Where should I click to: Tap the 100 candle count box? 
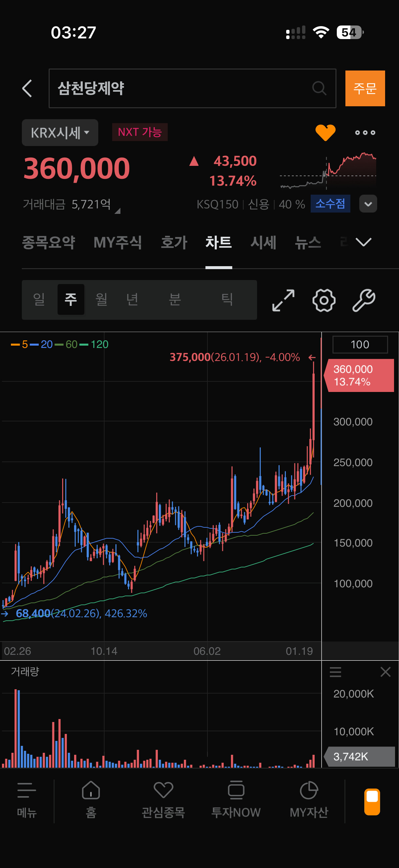[360, 344]
